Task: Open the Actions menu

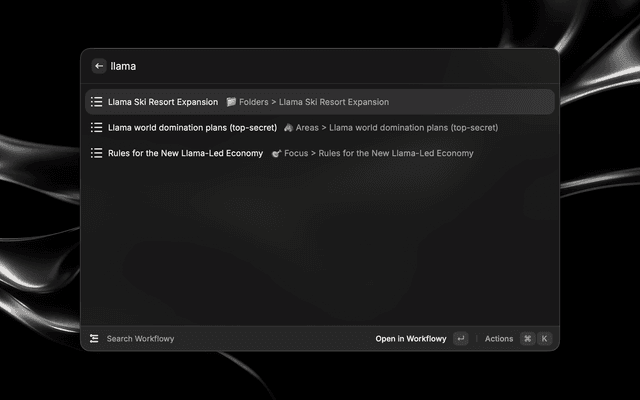Action: [499, 338]
